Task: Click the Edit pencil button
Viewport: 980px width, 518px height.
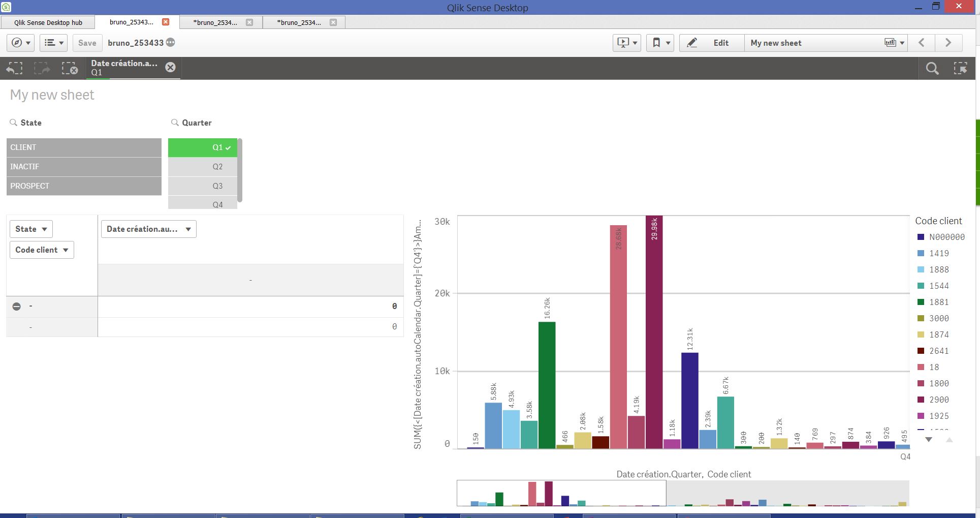Action: tap(712, 43)
